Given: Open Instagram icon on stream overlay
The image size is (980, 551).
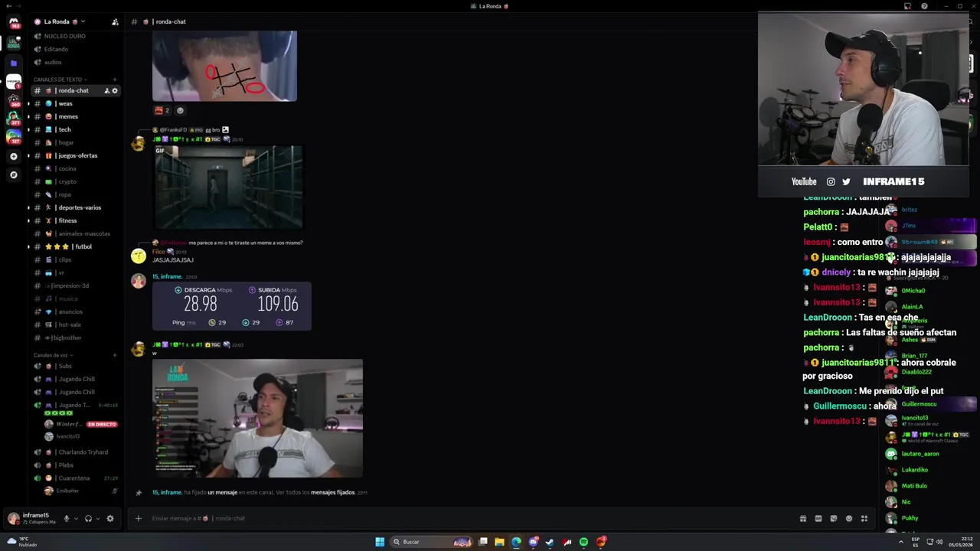Looking at the screenshot, I should [x=831, y=181].
